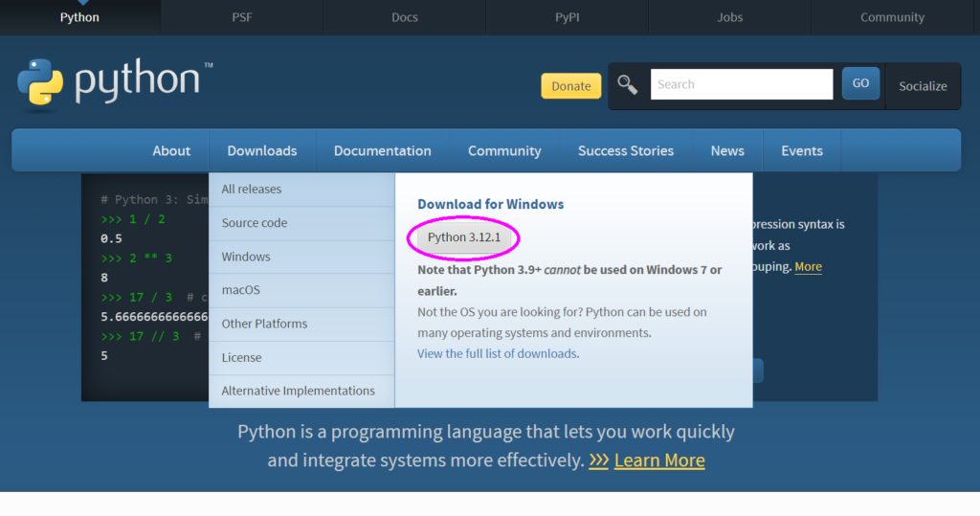Select macOS from the Downloads menu
Image resolution: width=980 pixels, height=516 pixels.
point(240,290)
